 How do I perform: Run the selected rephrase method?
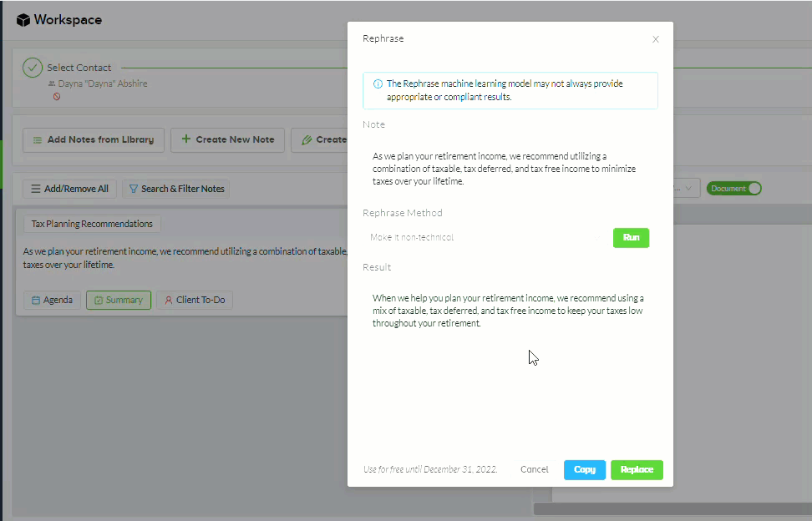631,238
